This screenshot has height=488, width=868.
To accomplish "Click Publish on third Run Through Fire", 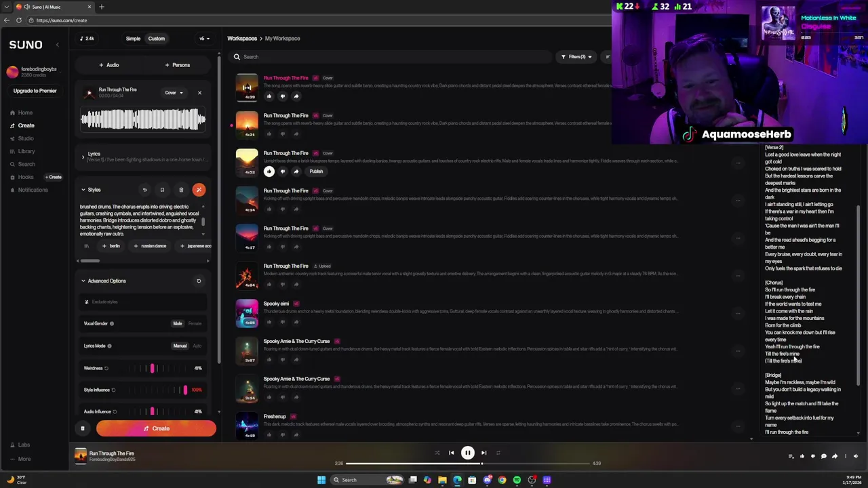I will [316, 171].
